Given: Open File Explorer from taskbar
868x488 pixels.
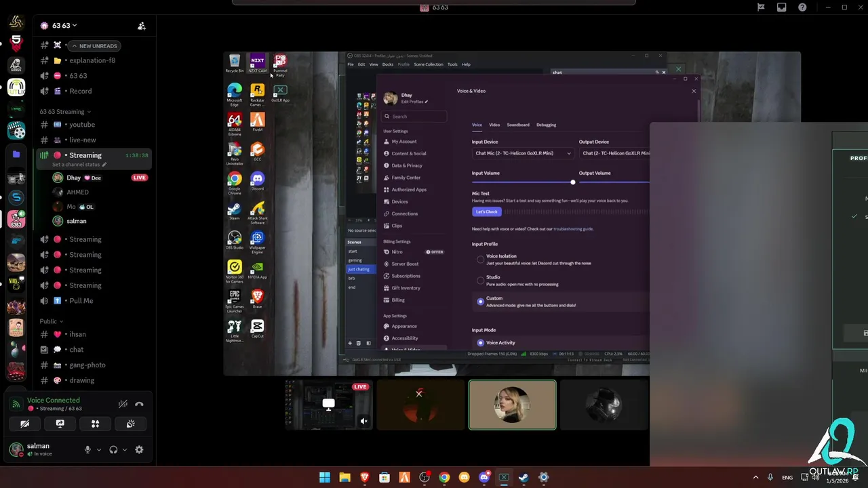Looking at the screenshot, I should click(x=344, y=478).
